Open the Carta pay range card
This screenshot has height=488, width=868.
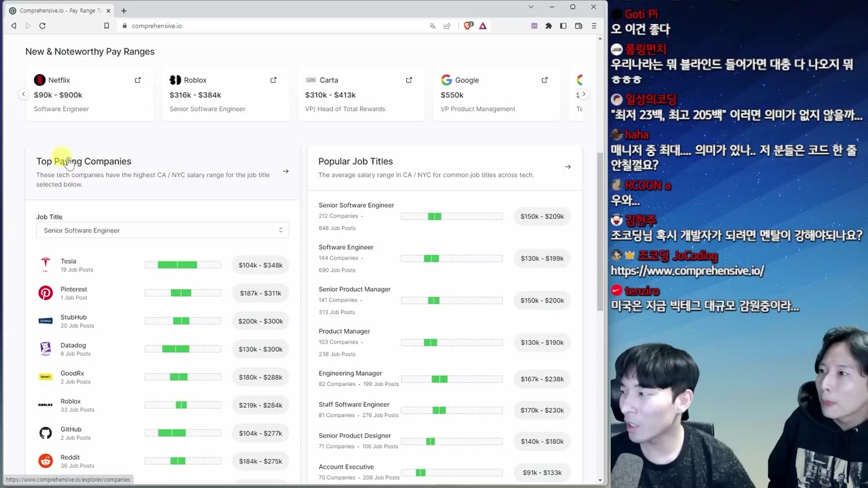(360, 94)
